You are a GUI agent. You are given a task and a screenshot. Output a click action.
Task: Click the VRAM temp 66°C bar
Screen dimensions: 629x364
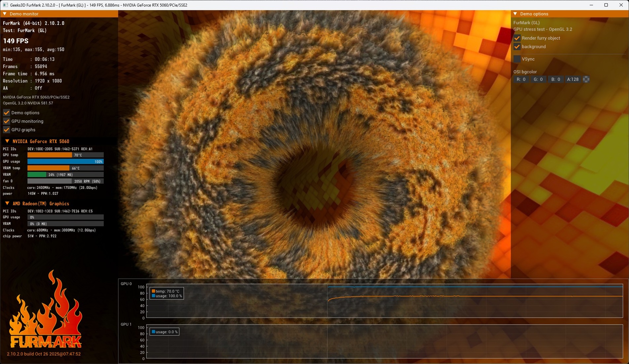point(65,168)
